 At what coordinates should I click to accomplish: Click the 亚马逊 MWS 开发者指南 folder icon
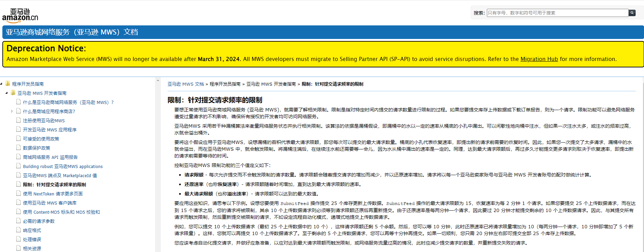(x=13, y=92)
